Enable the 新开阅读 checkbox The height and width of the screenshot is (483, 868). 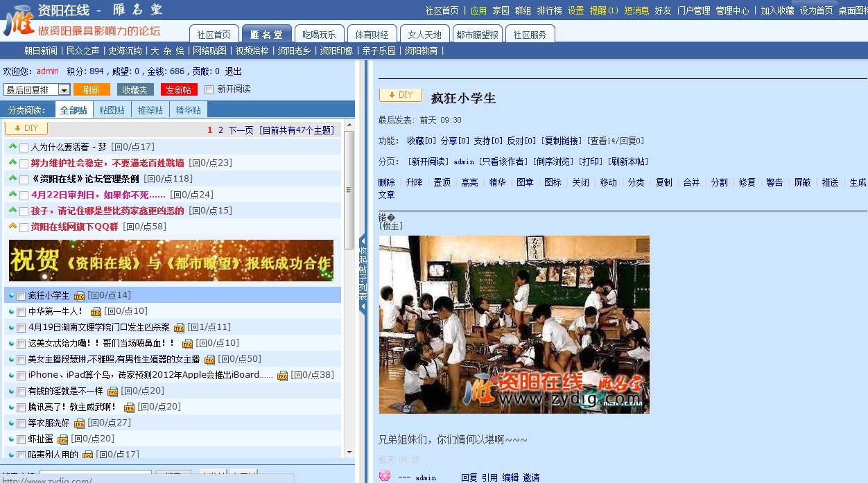[x=209, y=89]
